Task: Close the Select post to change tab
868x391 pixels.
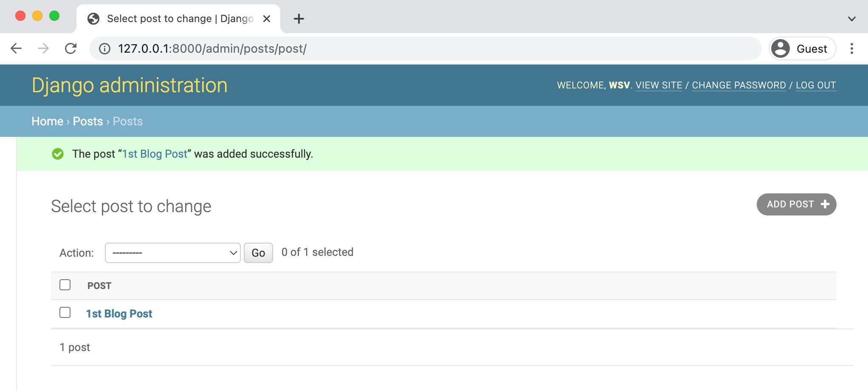Action: (x=267, y=19)
